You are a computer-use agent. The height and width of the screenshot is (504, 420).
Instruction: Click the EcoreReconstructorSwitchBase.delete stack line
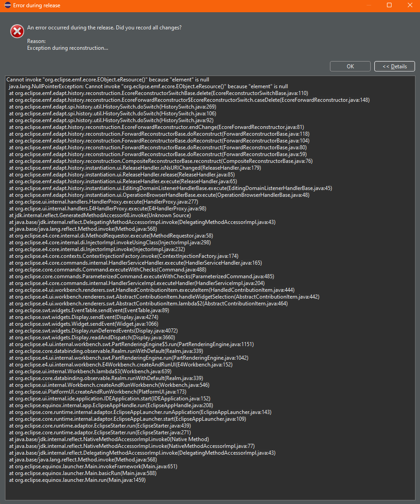coord(158,93)
